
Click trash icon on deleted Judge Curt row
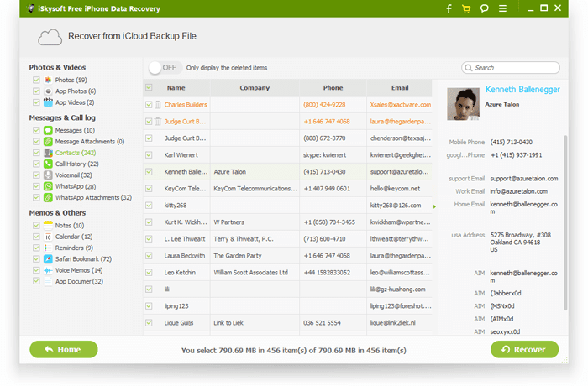pyautogui.click(x=158, y=122)
